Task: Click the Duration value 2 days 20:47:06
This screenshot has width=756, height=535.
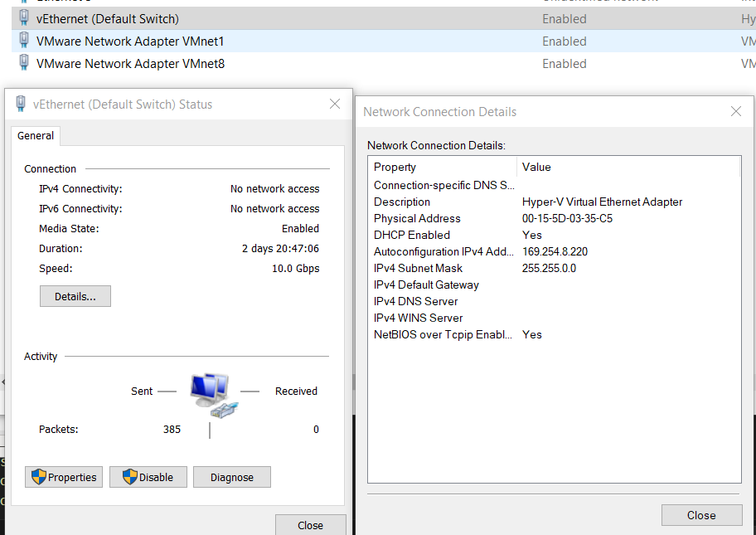Action: click(281, 249)
